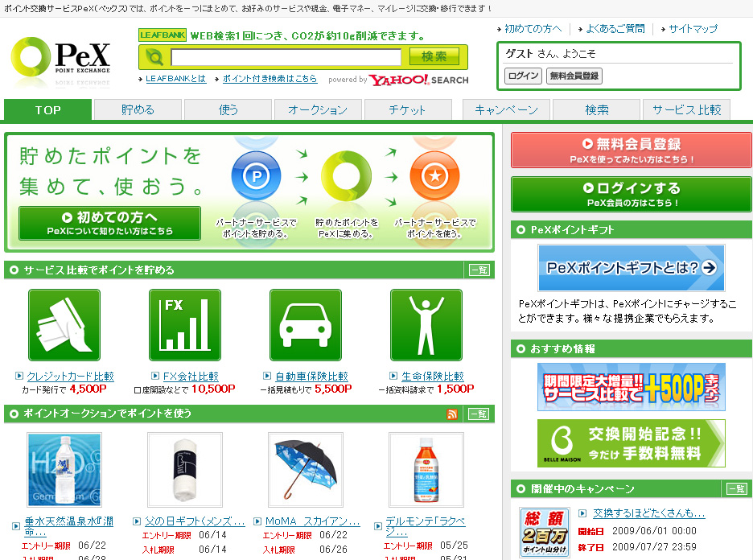
Task: Click the green ログインする banner button
Action: coord(631,194)
